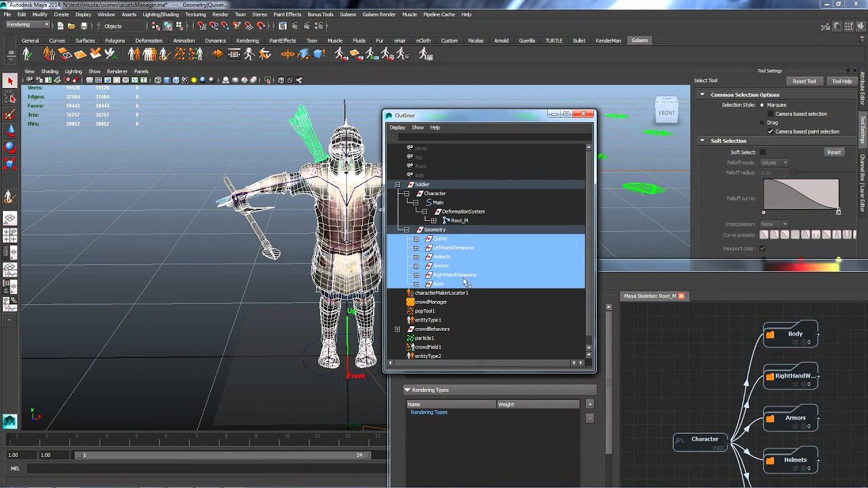Viewport: 868px width, 488px height.
Task: Click the Golaem shelf play arrow icon
Action: tap(218, 54)
